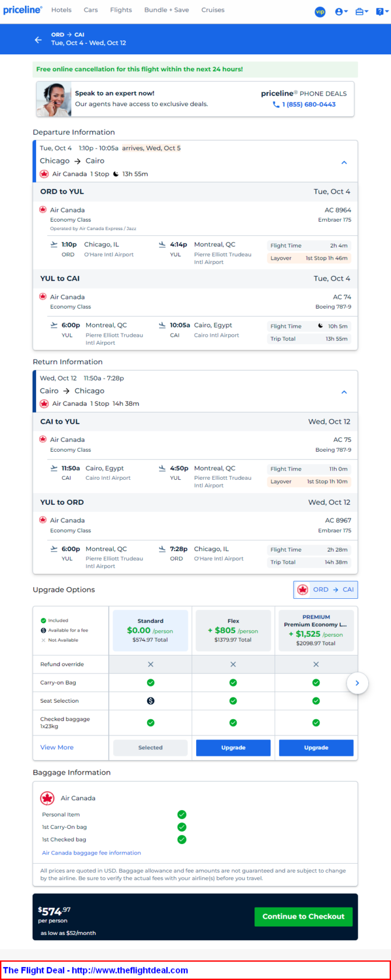
Task: Click Air Canada logo for flight AC 75
Action: (43, 439)
